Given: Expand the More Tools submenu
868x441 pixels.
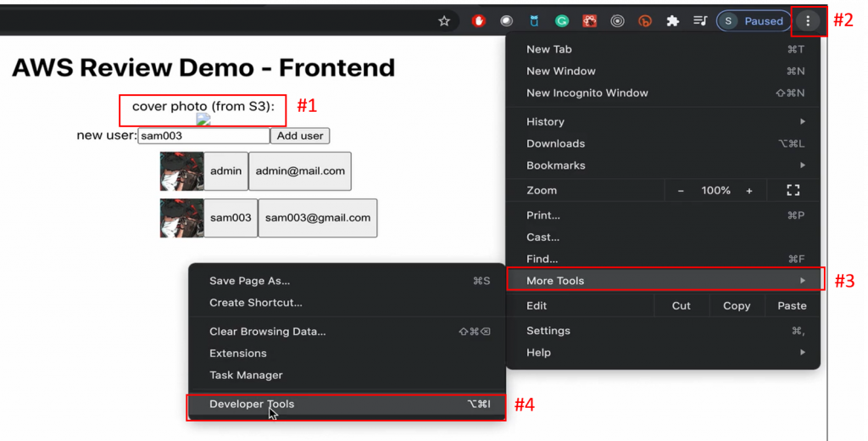Looking at the screenshot, I should [663, 281].
